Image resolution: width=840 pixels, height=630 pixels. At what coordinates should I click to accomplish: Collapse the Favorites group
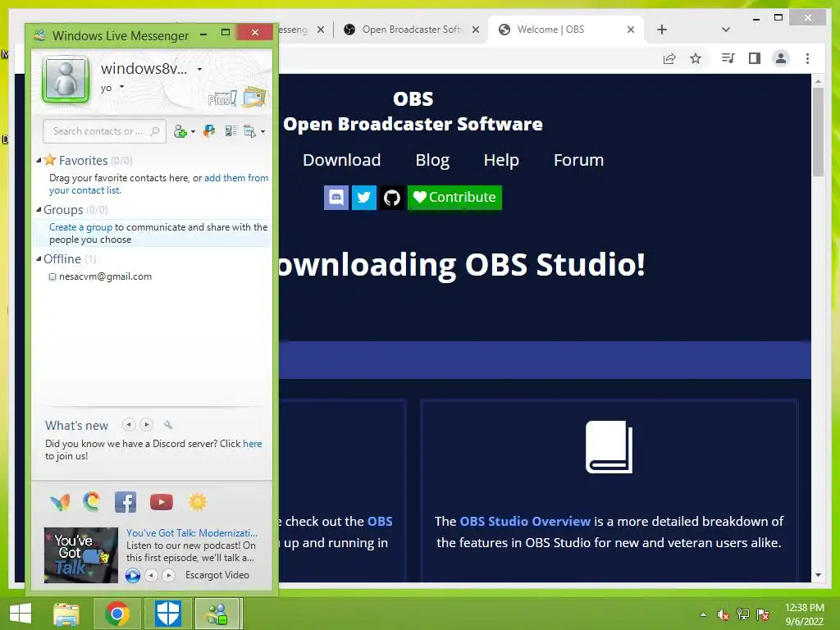click(39, 160)
